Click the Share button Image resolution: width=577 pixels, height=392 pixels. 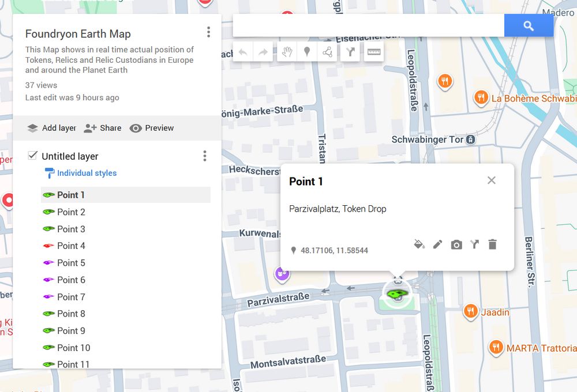coord(103,128)
